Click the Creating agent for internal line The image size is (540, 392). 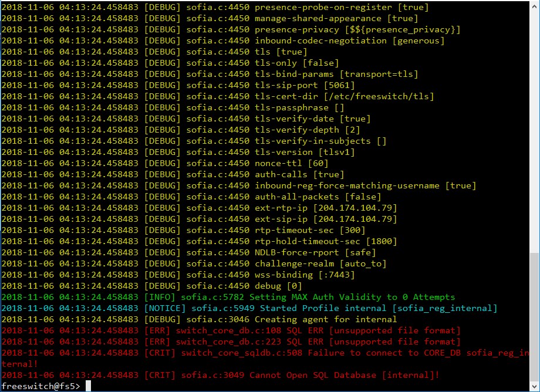[235, 319]
